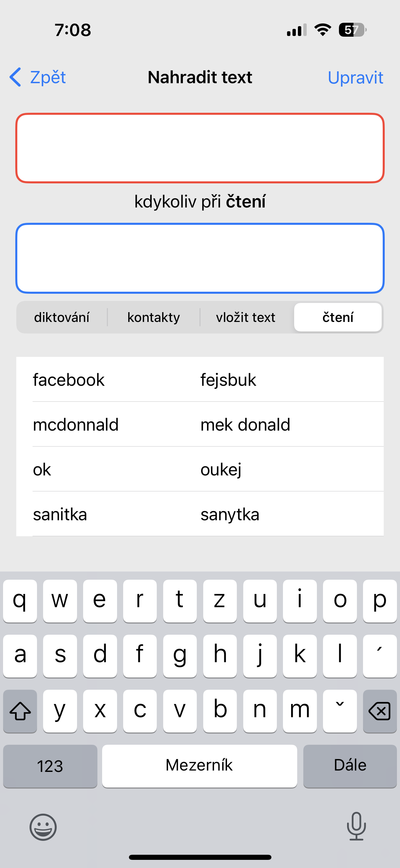
Task: Open the sanitka replacement entry
Action: (200, 514)
